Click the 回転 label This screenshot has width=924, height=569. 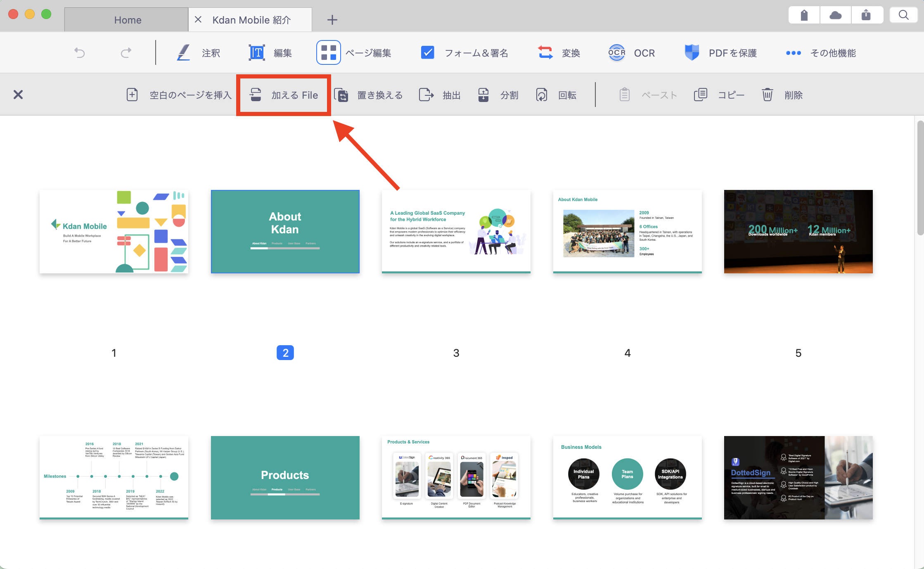click(567, 95)
